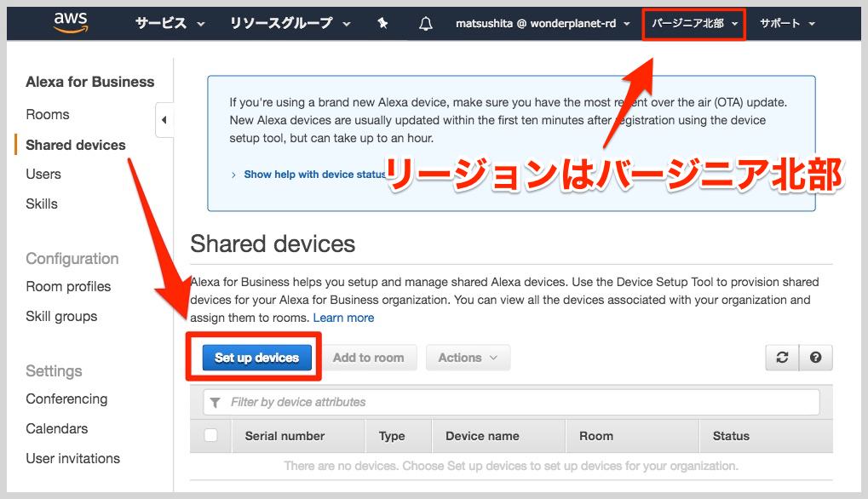Screen dimensions: 868x499
Task: Click the Settings section heading
Action: (x=54, y=370)
